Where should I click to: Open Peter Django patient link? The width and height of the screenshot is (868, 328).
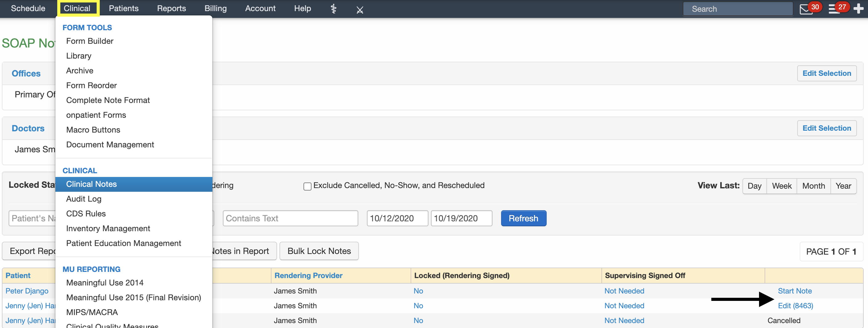(x=26, y=291)
